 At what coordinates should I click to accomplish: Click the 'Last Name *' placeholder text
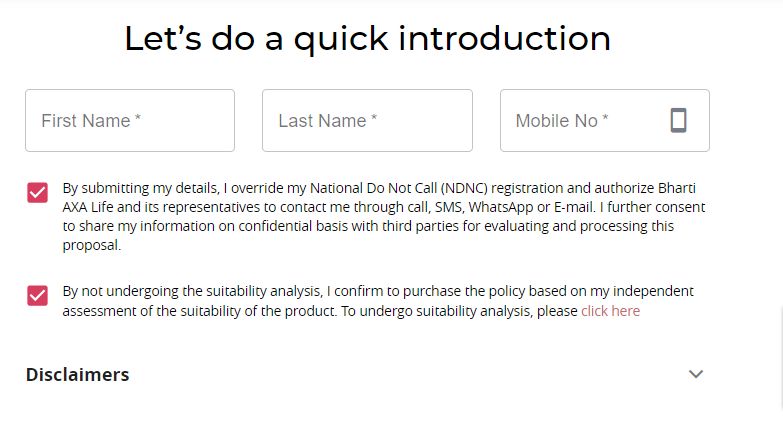point(328,121)
